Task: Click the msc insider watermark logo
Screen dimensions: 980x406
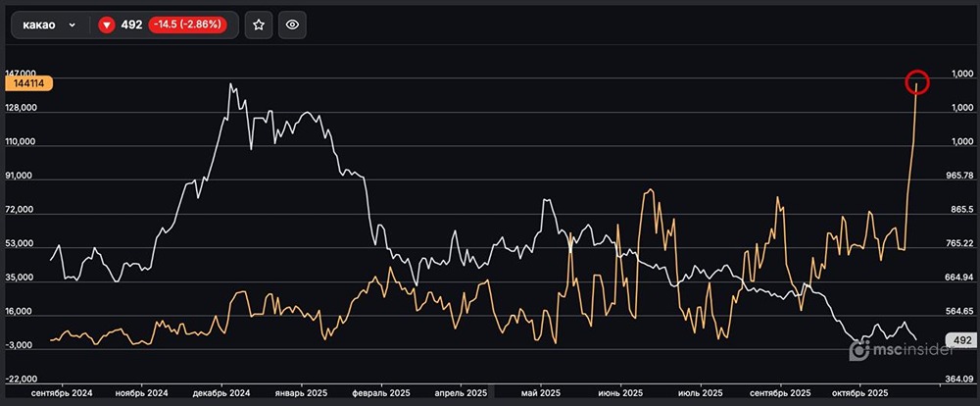Action: pyautogui.click(x=894, y=349)
